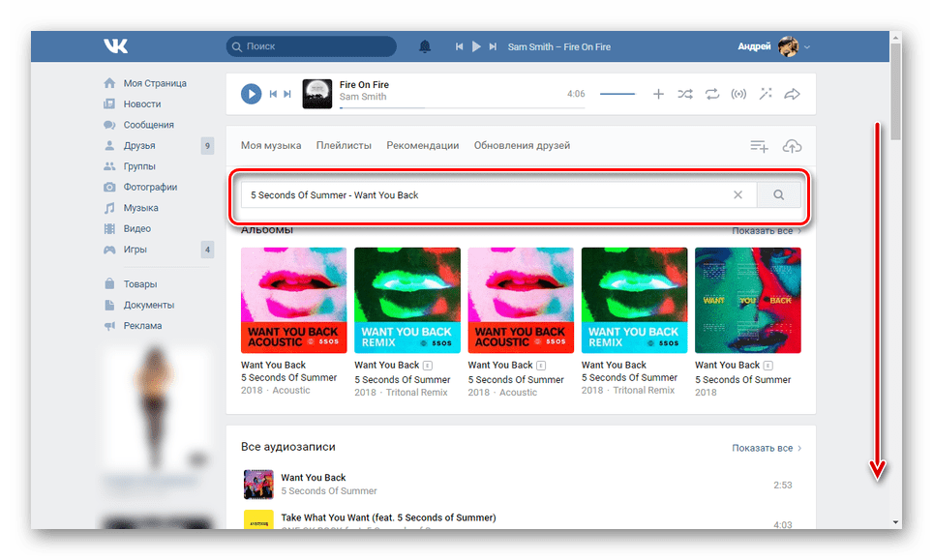Viewport: 933px width, 560px height.
Task: Previous track button beside Fire On Fire cover
Action: [273, 94]
